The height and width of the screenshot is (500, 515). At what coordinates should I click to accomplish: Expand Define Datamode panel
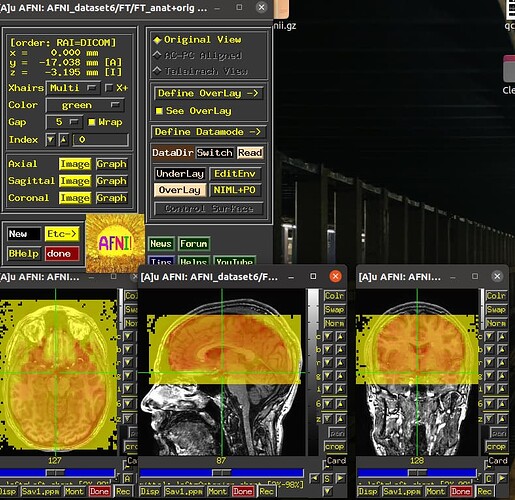coord(208,132)
